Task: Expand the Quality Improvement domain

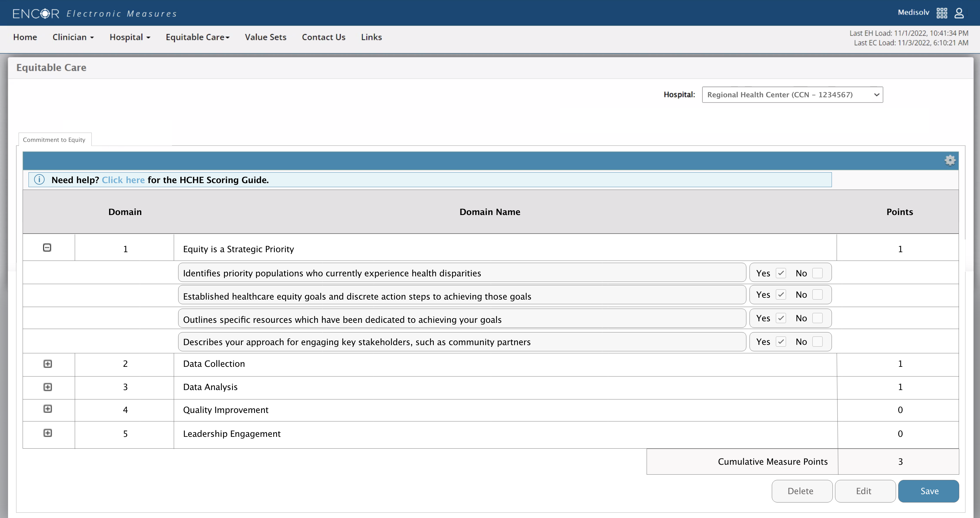Action: coord(47,409)
